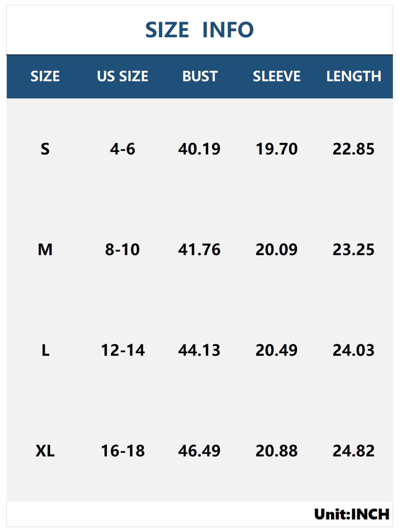The height and width of the screenshot is (532, 399).
Task: Click the SIZE INFO title
Action: point(199,30)
